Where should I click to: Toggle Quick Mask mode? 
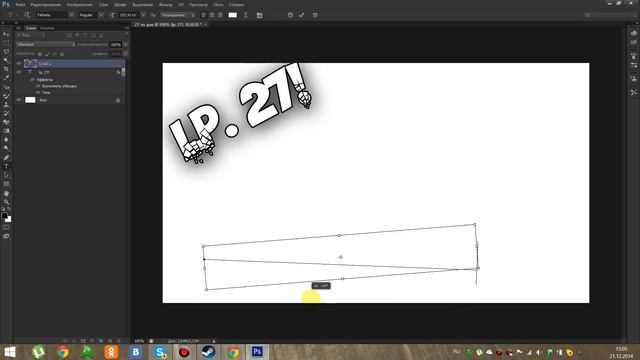6,227
